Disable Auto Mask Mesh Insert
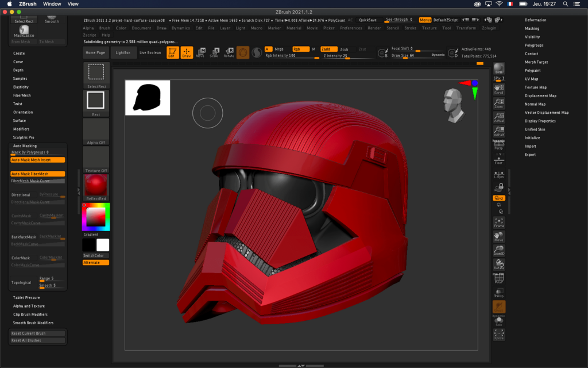The image size is (588, 368). 38,160
